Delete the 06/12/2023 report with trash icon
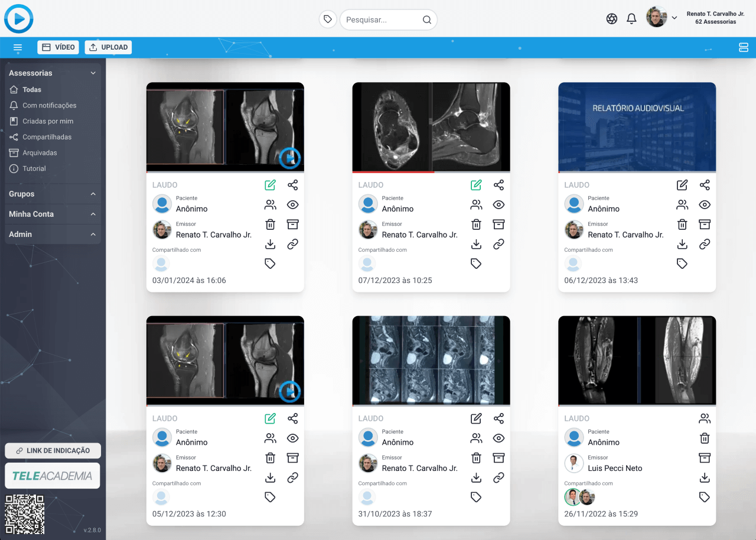This screenshot has height=540, width=756. 682,225
